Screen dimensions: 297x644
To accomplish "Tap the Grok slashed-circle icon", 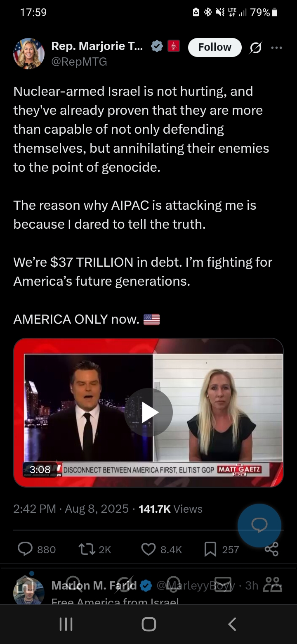I will point(256,48).
